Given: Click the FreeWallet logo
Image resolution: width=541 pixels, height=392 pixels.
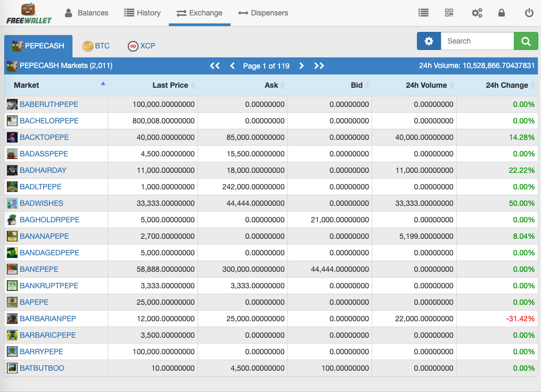Looking at the screenshot, I should coord(29,13).
